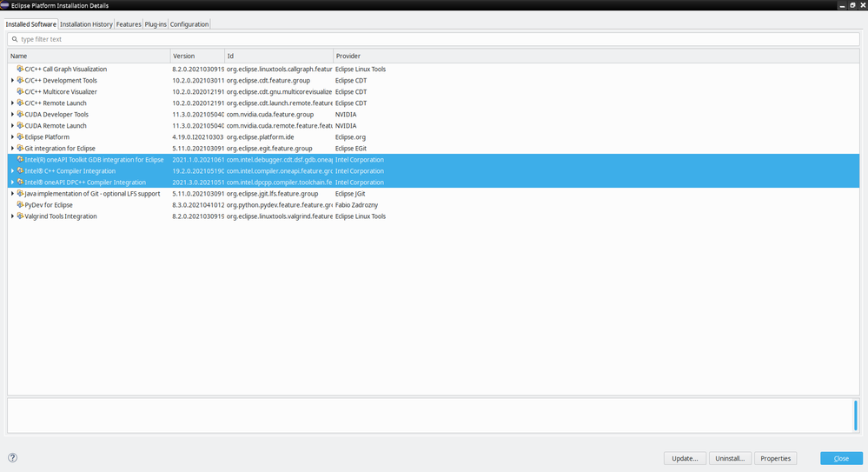The width and height of the screenshot is (868, 472).
Task: Open Properties for the selected software
Action: coord(775,458)
